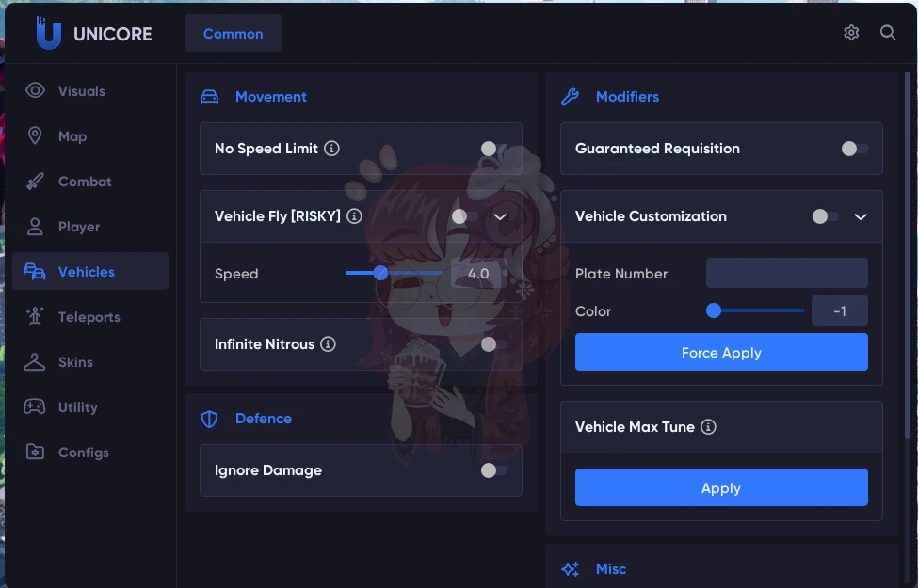Click the Force Apply button
This screenshot has height=588, width=918.
coord(721,352)
